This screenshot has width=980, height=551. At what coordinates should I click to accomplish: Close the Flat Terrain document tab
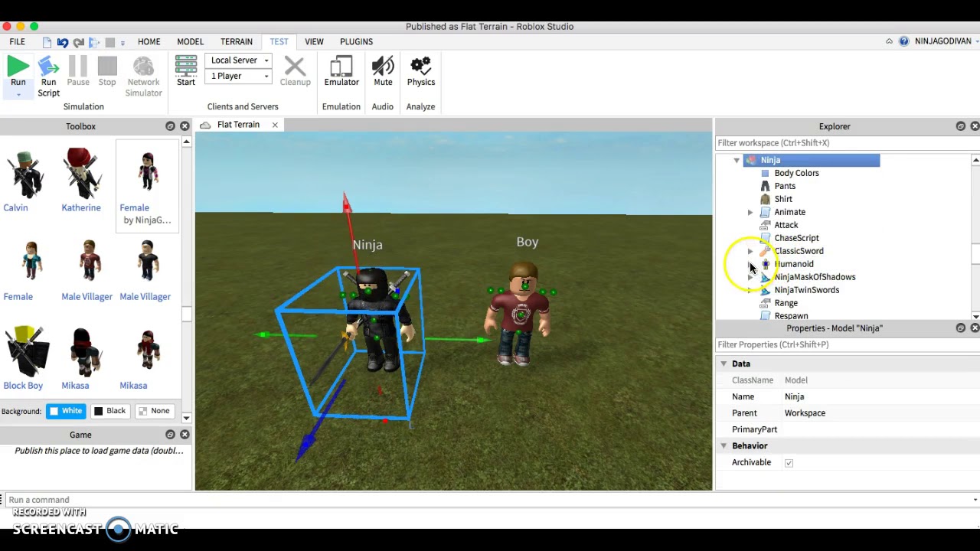(x=275, y=125)
